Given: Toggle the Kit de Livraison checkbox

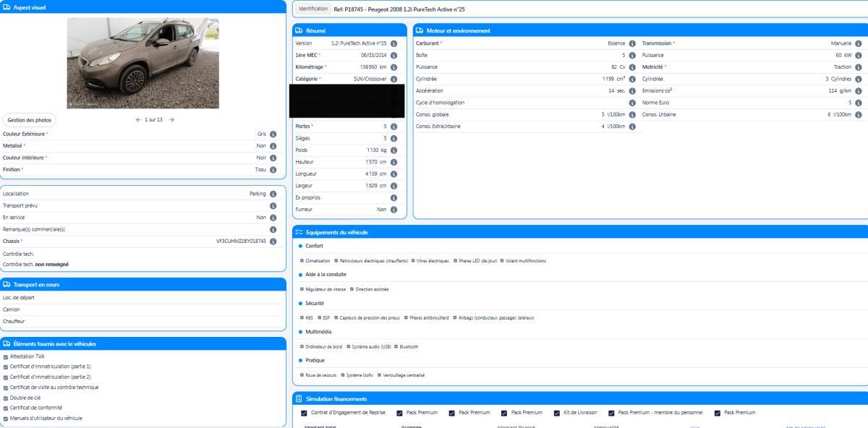Looking at the screenshot, I should (557, 413).
